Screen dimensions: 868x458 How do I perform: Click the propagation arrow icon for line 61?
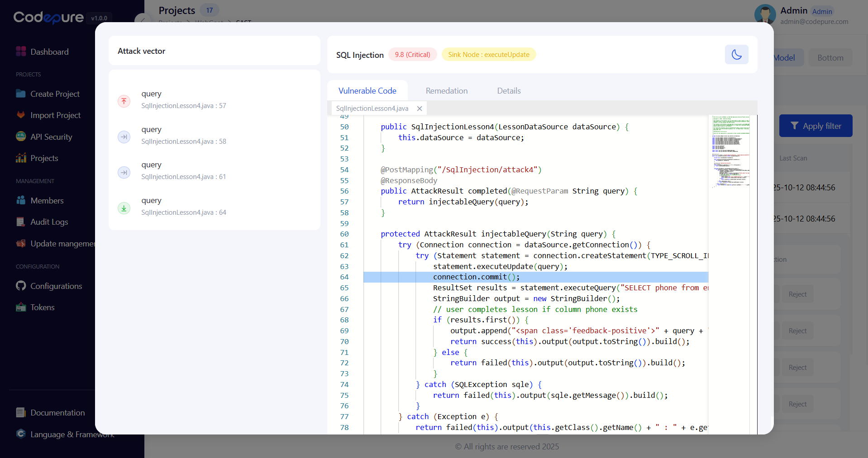coord(124,172)
